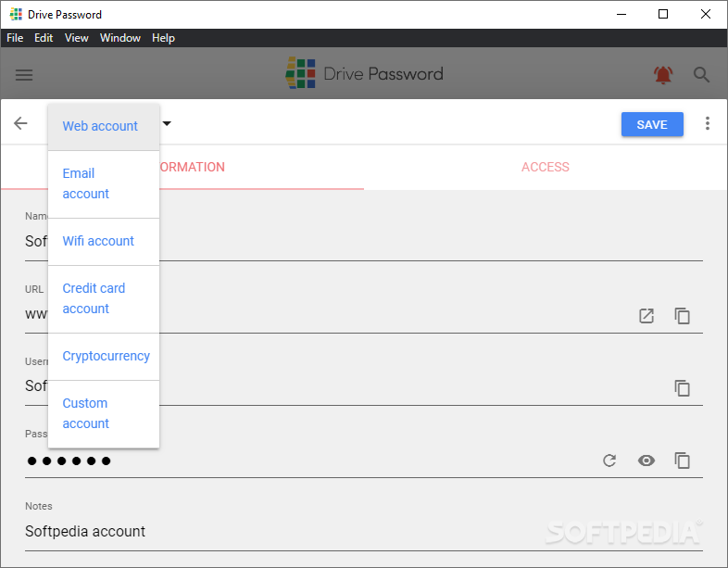Screen dimensions: 728x568
Task: Regenerate password with refresh icon
Action: tap(609, 461)
